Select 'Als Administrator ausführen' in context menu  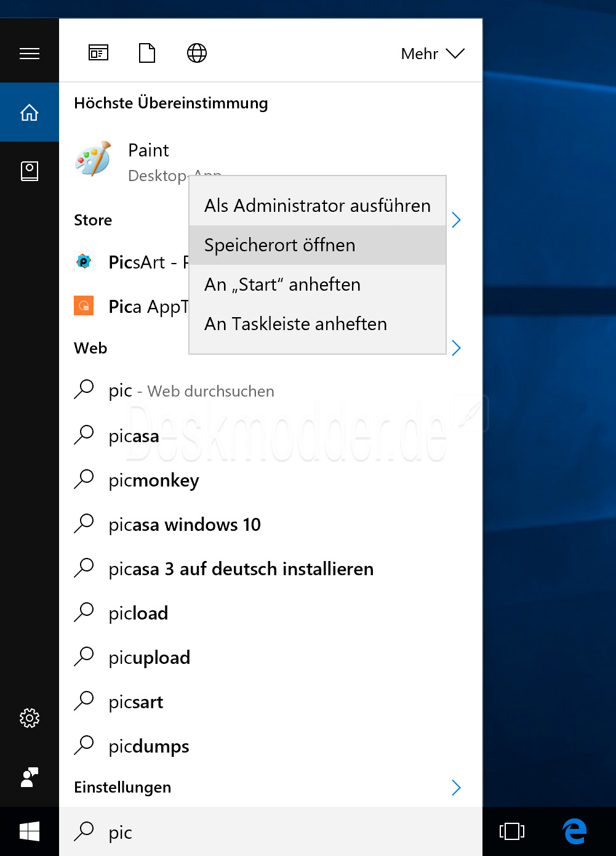pyautogui.click(x=318, y=206)
